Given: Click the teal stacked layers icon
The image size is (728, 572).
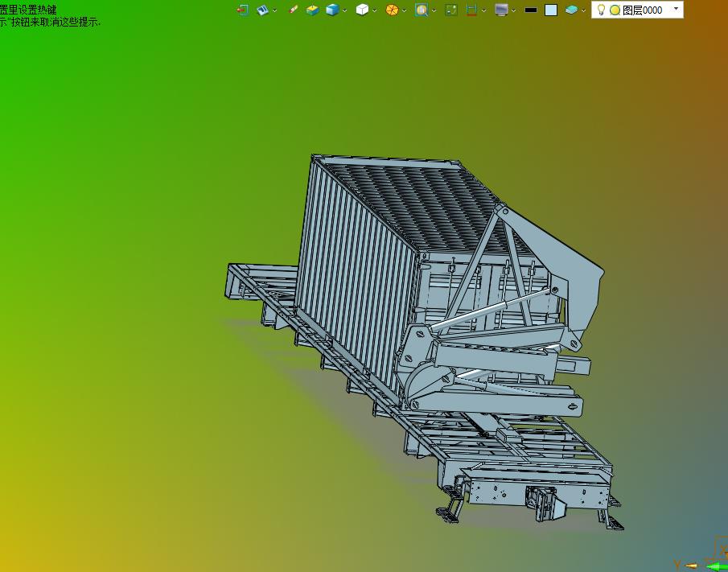Looking at the screenshot, I should pos(571,10).
